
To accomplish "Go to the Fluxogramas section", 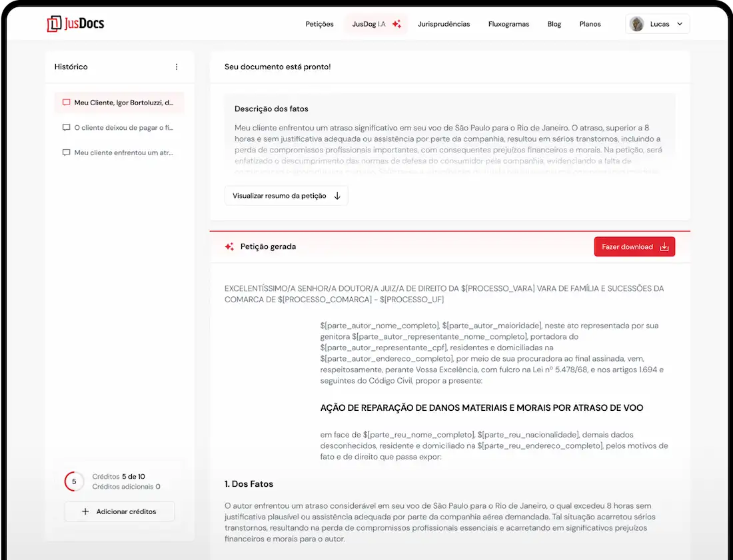I will 508,24.
